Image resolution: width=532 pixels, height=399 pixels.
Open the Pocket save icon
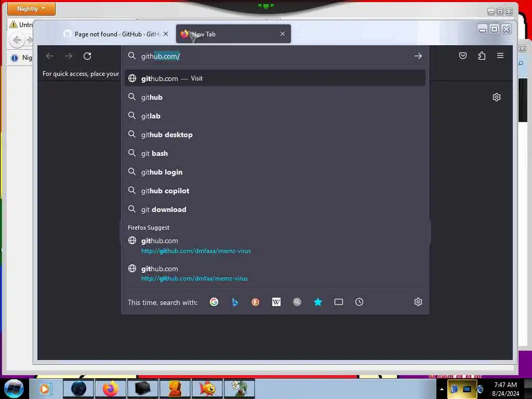click(x=463, y=56)
